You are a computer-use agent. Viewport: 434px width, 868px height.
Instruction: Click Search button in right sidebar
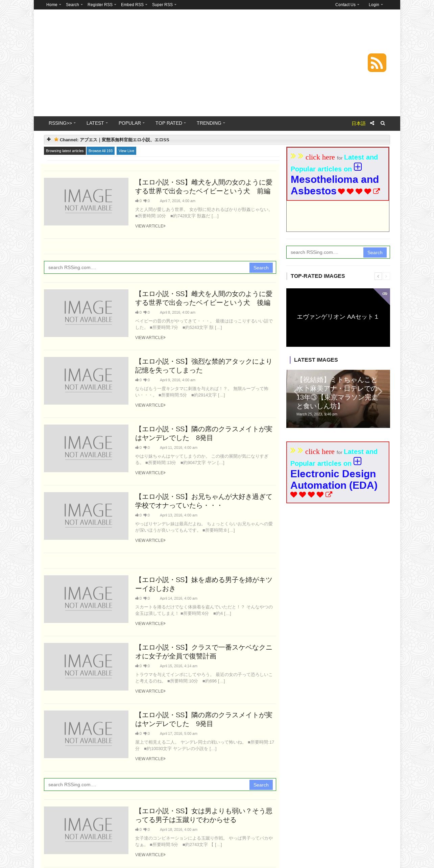pos(375,252)
